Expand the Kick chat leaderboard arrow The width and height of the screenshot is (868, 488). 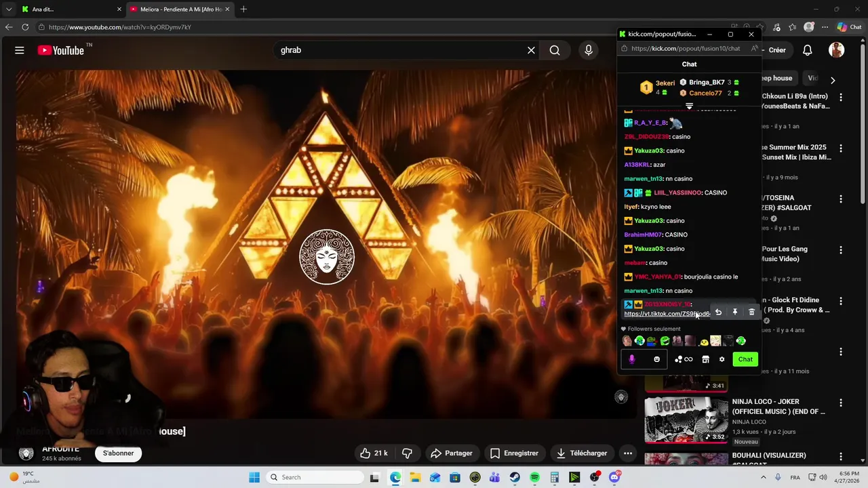coord(689,106)
